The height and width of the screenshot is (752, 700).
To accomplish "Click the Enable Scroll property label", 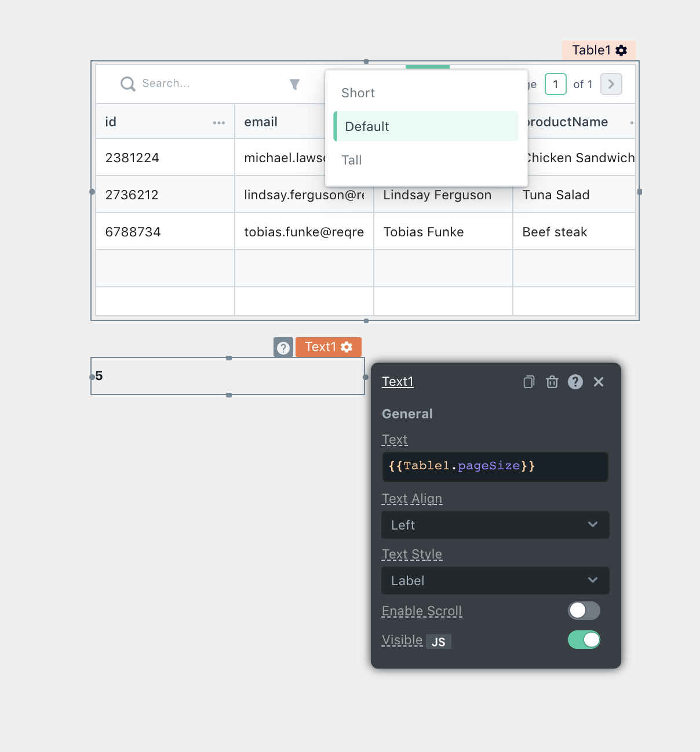I will click(x=422, y=611).
